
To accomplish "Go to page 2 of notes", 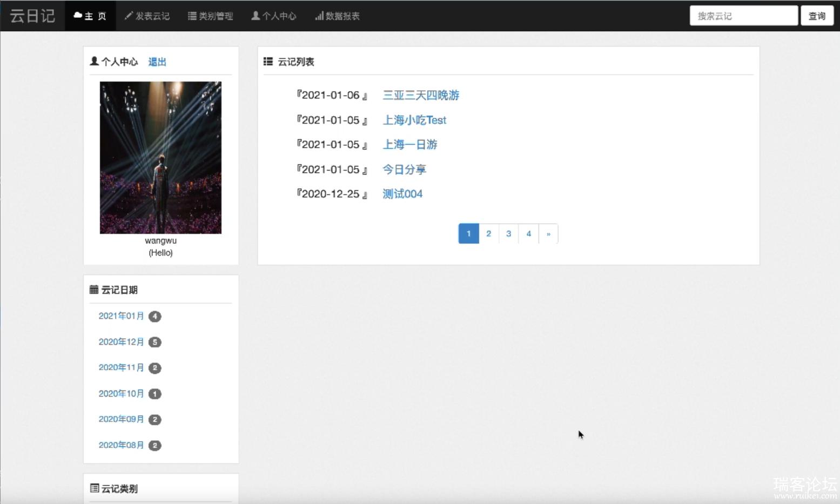I will [488, 233].
